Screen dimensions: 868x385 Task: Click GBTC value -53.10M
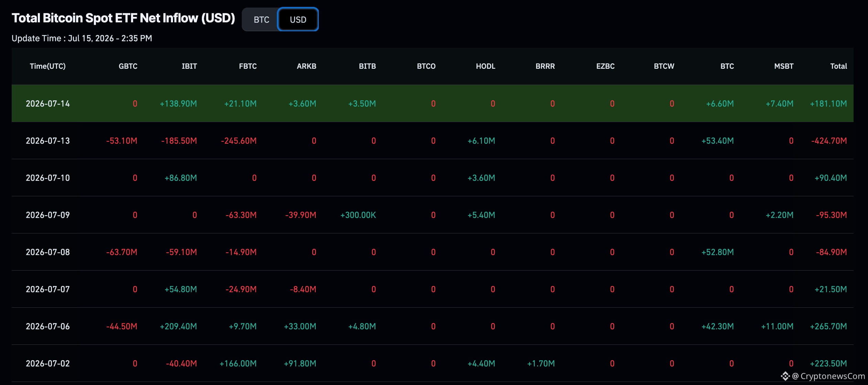click(x=122, y=141)
